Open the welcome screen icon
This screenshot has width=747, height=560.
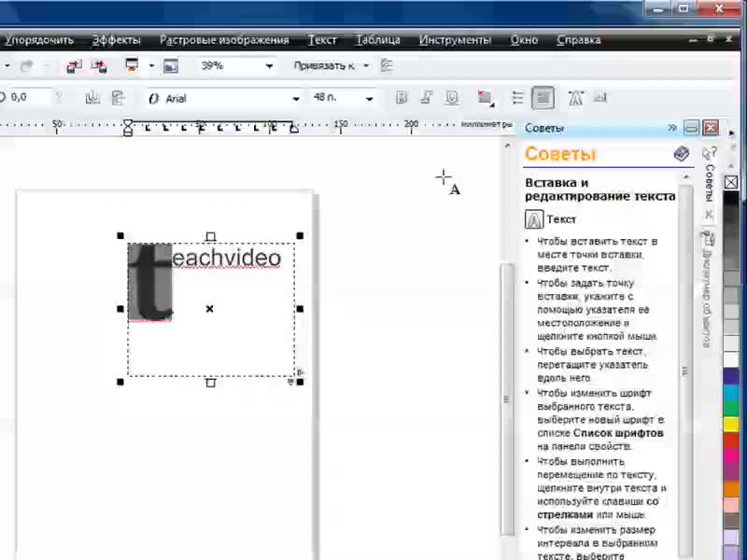tap(170, 66)
